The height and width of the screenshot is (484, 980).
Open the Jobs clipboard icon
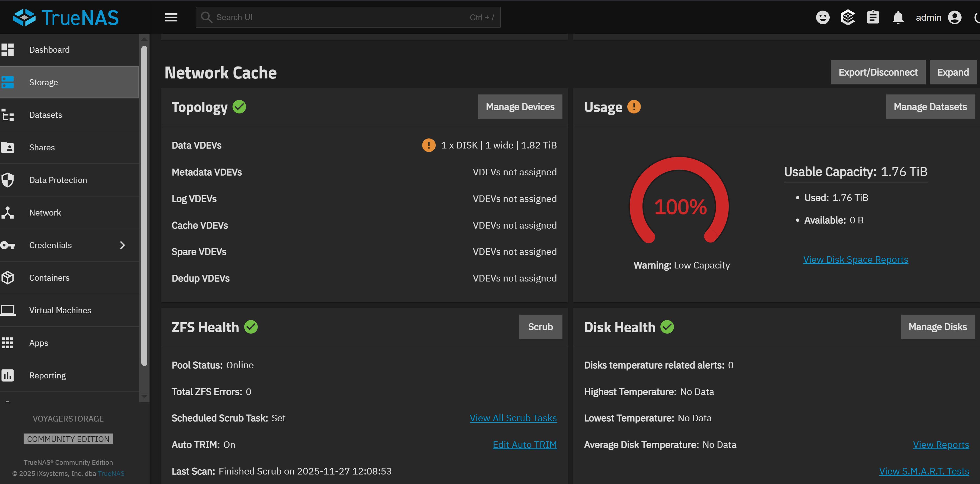pyautogui.click(x=873, y=17)
